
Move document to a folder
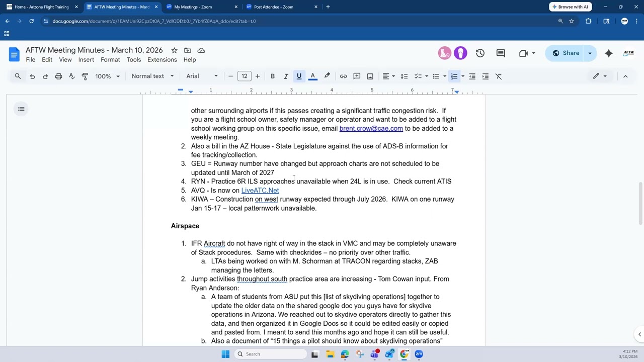click(188, 50)
